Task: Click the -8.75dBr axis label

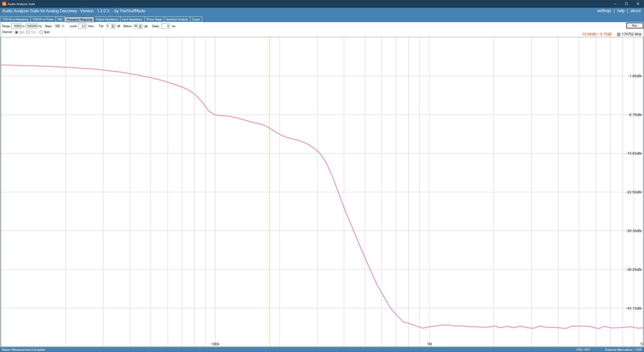Action: pos(635,115)
